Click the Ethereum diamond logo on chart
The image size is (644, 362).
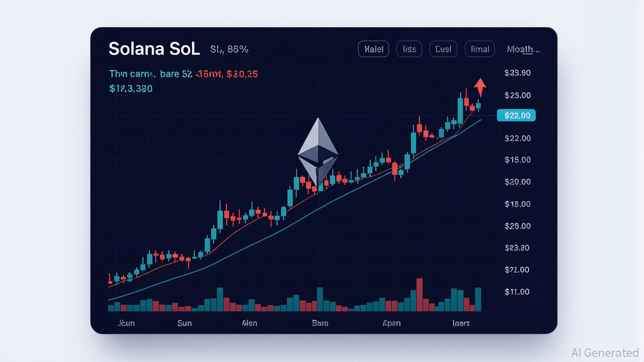point(318,152)
